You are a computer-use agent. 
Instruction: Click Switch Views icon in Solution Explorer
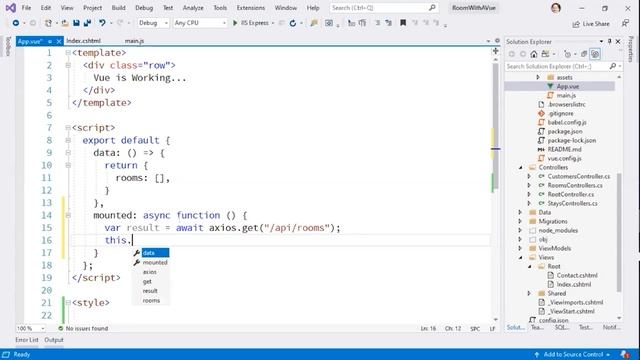click(545, 54)
